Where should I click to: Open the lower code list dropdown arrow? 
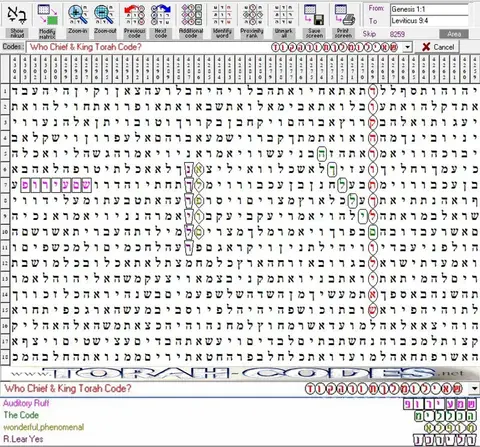point(474,389)
